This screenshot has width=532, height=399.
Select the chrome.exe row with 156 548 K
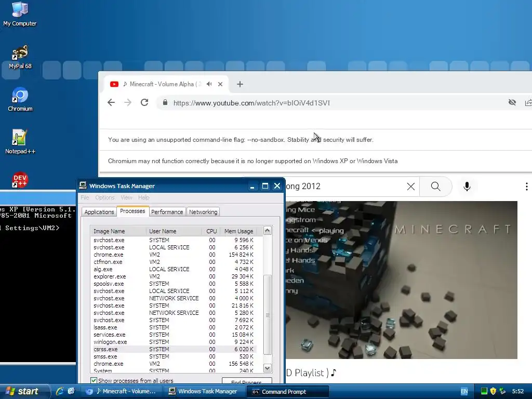click(174, 364)
